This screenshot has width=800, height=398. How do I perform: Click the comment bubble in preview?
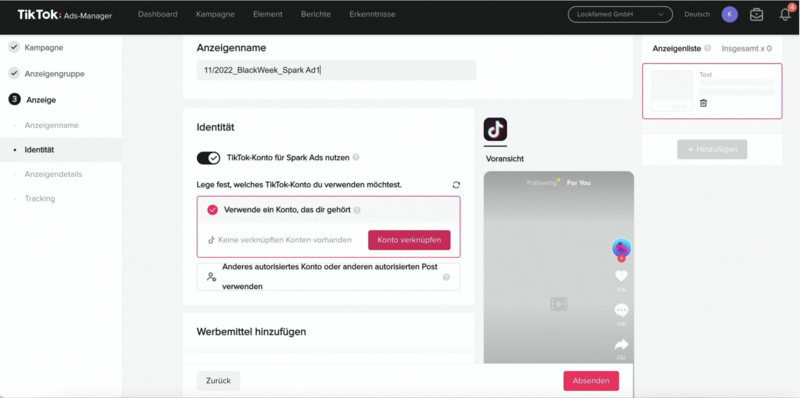(621, 310)
